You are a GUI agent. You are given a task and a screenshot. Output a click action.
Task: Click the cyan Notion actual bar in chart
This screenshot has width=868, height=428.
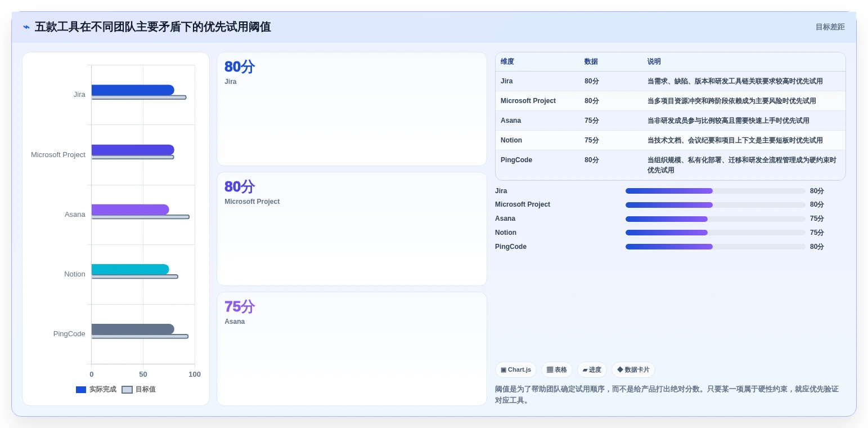pos(131,269)
